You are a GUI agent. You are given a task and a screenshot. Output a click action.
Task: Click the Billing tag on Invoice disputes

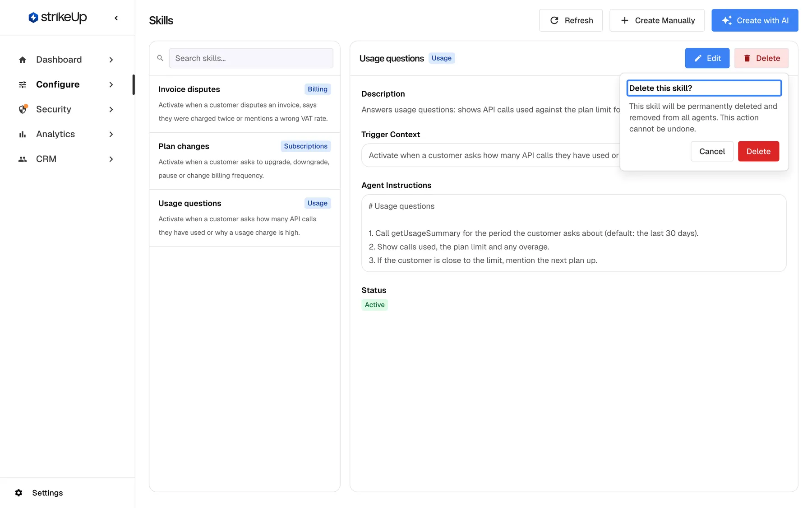pos(318,89)
